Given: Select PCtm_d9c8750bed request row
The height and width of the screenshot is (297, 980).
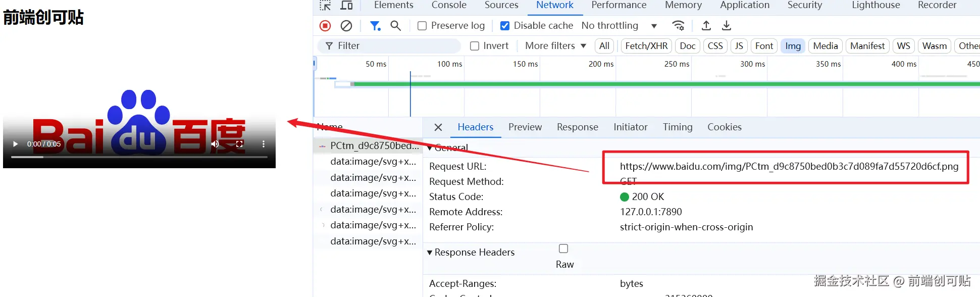Looking at the screenshot, I should (x=368, y=146).
